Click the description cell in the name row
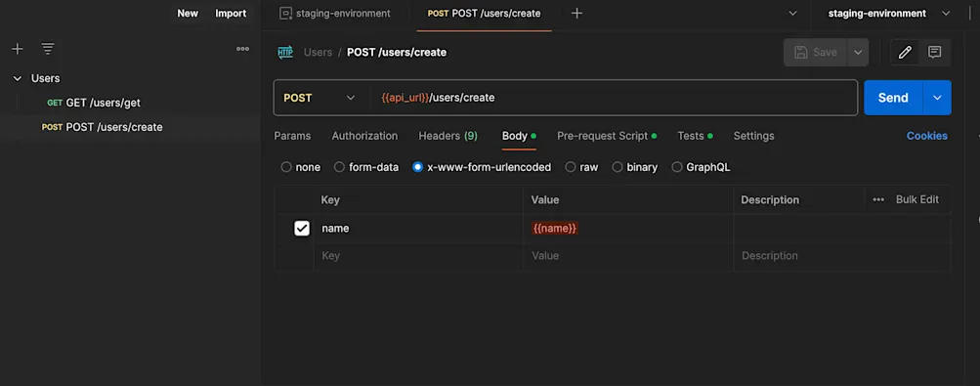 842,229
